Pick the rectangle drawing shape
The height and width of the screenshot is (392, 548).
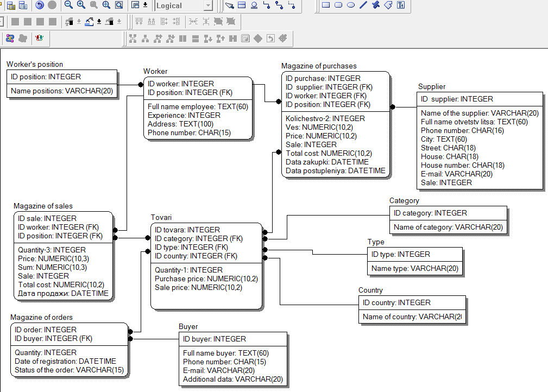point(326,5)
